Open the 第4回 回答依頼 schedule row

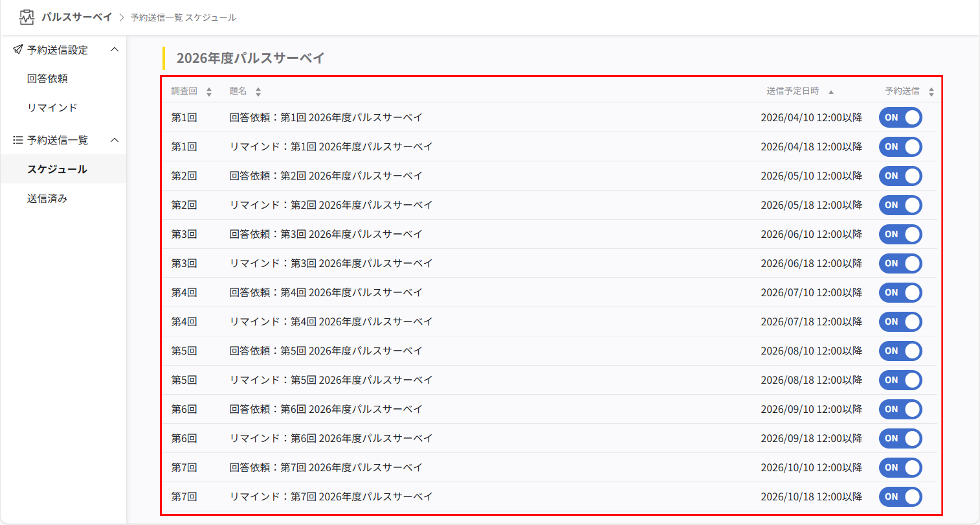click(326, 292)
